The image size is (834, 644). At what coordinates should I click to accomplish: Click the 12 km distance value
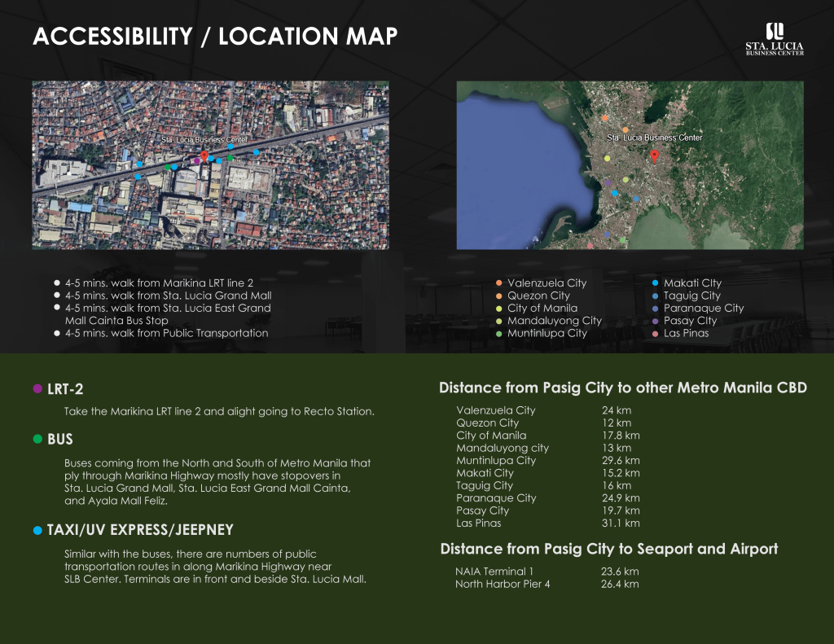[617, 423]
